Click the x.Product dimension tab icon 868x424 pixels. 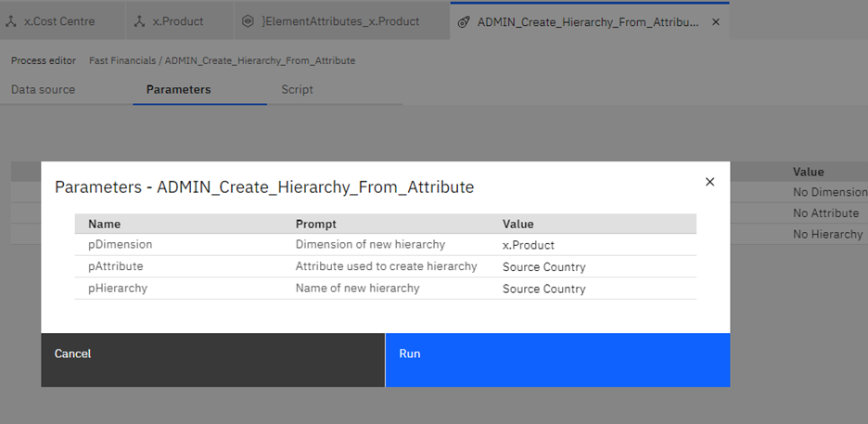pyautogui.click(x=139, y=21)
